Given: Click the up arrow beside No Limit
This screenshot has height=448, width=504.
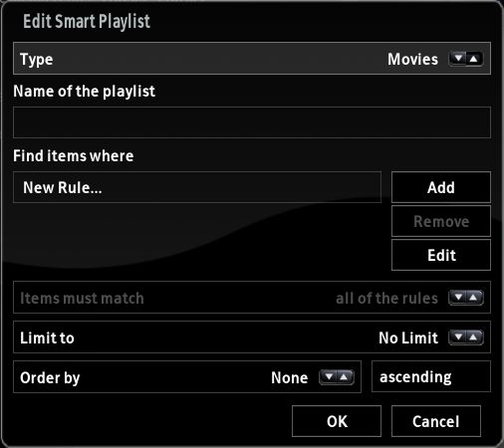Looking at the screenshot, I should coord(474,337).
